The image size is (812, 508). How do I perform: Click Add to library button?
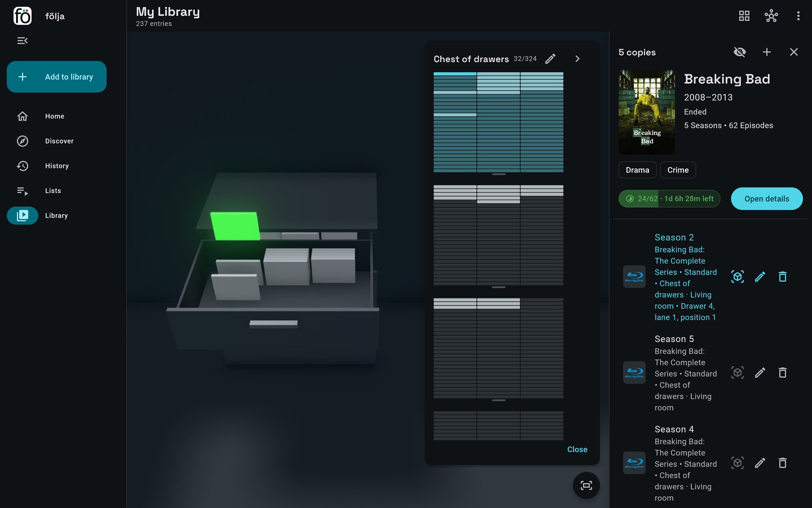[57, 77]
